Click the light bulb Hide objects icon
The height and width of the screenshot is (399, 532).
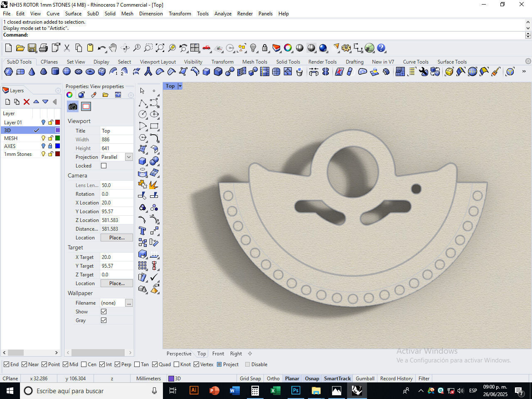point(253,48)
